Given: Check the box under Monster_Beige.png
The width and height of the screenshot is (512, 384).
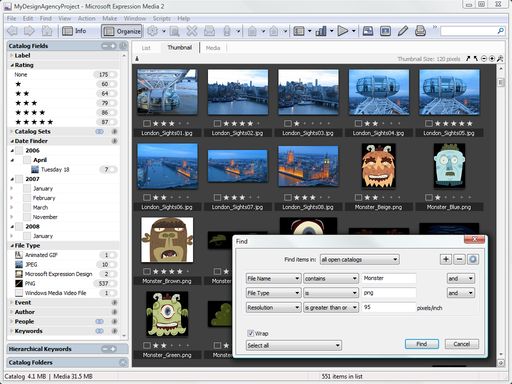Looking at the screenshot, I should [358, 198].
